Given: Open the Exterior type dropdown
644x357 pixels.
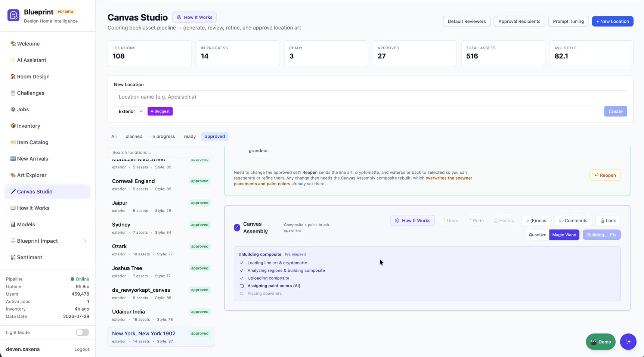Looking at the screenshot, I should point(129,111).
